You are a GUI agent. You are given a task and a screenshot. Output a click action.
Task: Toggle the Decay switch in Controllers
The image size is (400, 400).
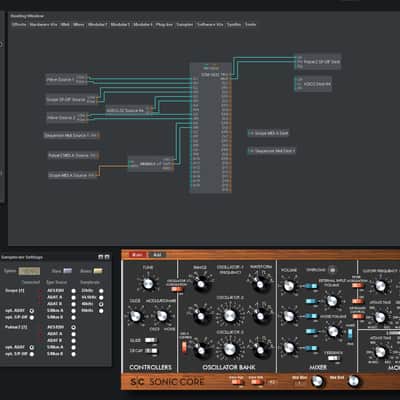pyautogui.click(x=151, y=351)
